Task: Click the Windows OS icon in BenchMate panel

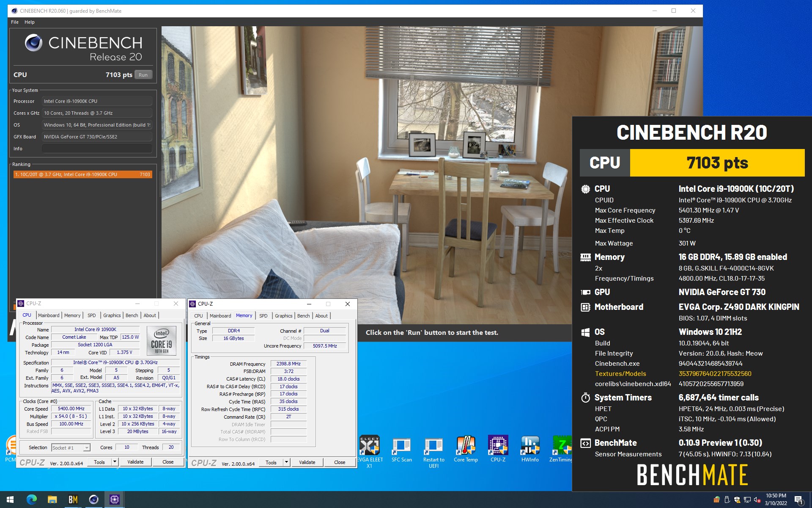Action: pyautogui.click(x=585, y=332)
